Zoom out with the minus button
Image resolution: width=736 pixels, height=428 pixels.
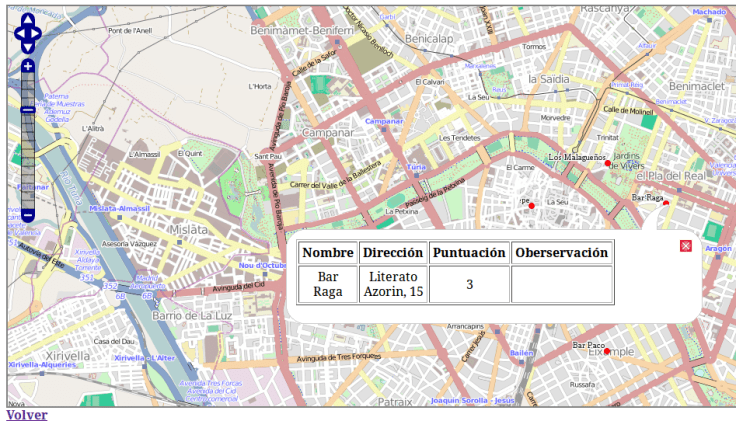click(28, 215)
